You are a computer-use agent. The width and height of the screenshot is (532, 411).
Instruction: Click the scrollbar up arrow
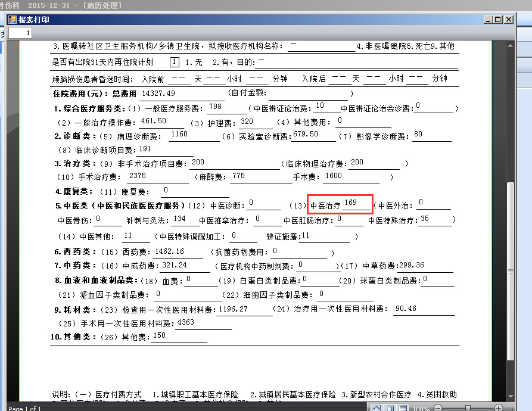(510, 45)
